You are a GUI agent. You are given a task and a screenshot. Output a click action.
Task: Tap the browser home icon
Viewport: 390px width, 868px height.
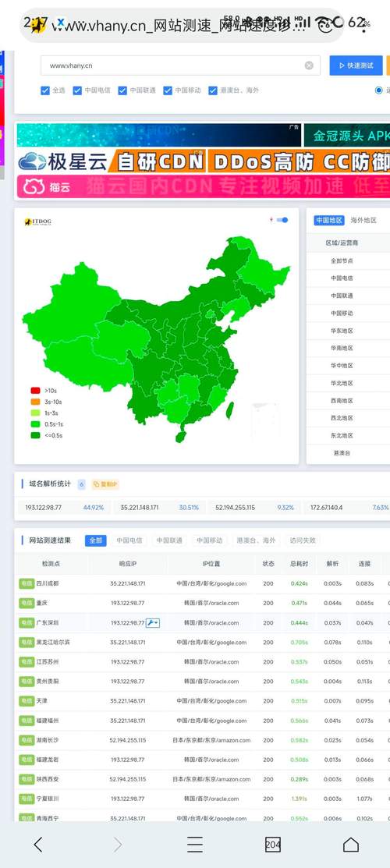click(351, 844)
